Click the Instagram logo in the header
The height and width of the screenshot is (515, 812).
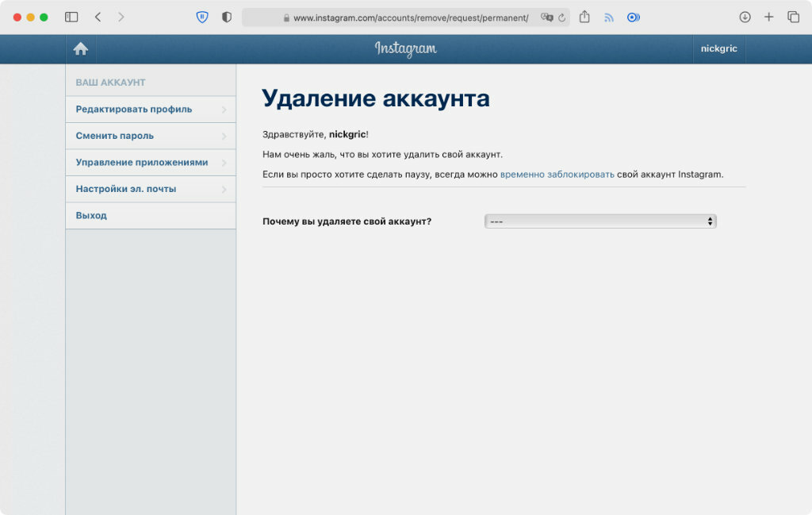[405, 48]
